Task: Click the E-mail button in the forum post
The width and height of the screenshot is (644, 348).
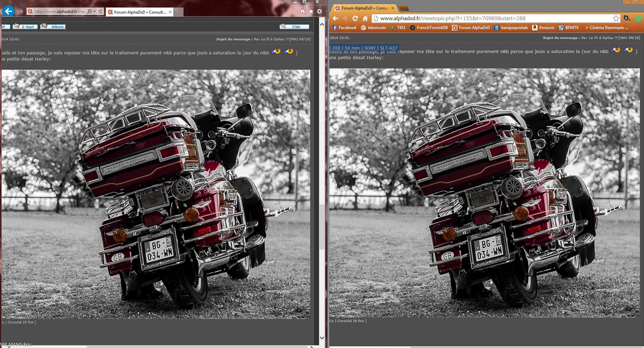Action: [25, 26]
